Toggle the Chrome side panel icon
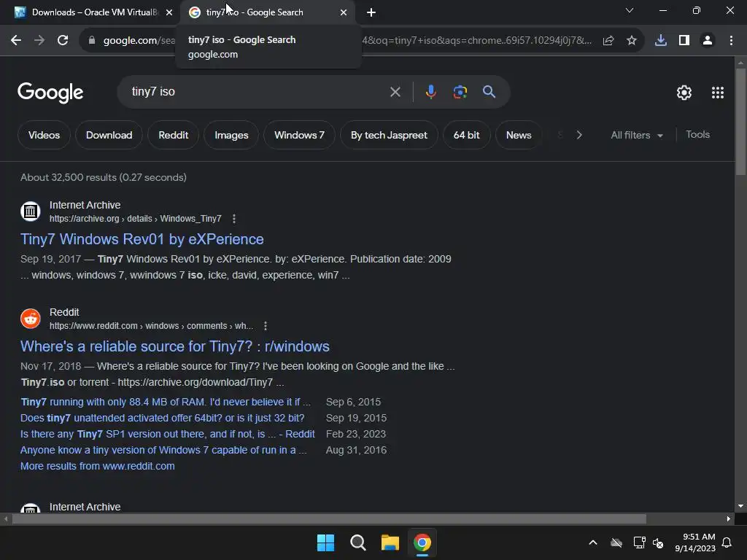 (684, 41)
